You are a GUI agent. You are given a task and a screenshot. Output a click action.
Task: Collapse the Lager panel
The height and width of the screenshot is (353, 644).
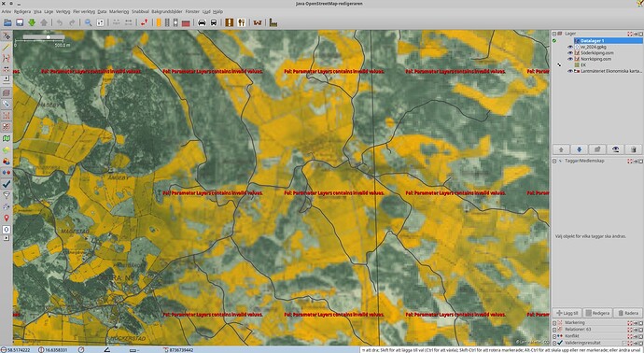pyautogui.click(x=554, y=34)
